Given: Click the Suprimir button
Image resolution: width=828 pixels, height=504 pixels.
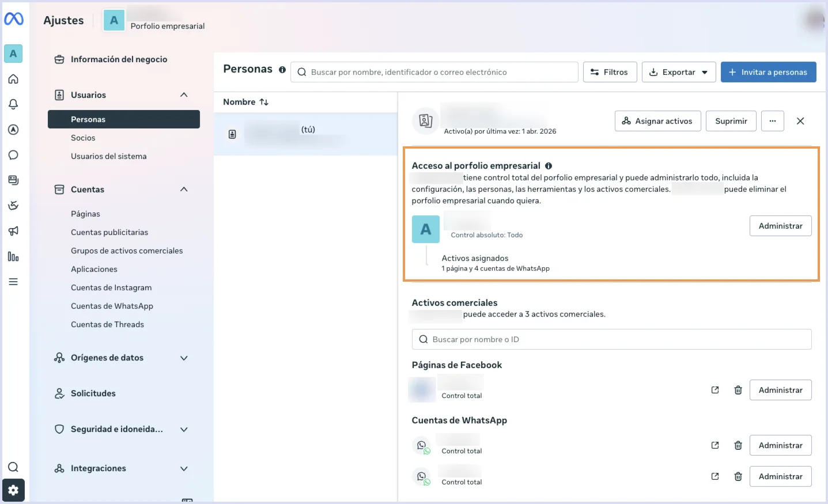Looking at the screenshot, I should (x=731, y=121).
